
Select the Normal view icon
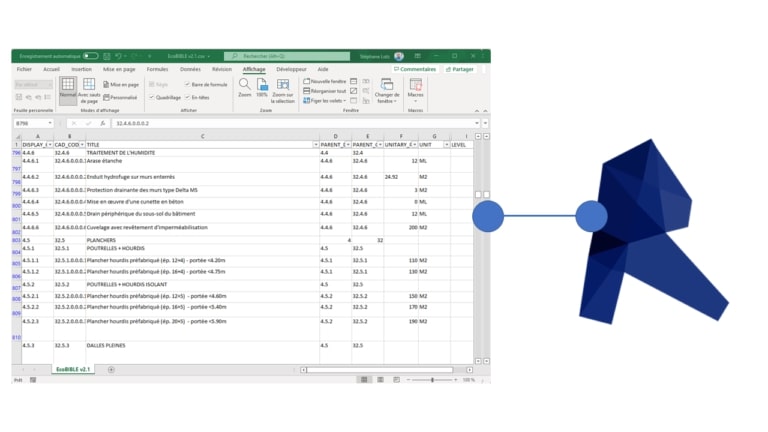tap(68, 87)
